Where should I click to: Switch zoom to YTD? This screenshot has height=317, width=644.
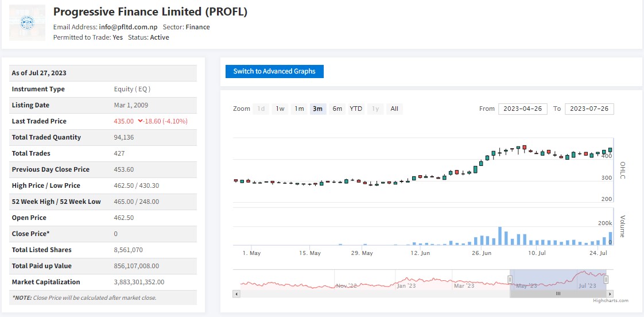pos(356,109)
